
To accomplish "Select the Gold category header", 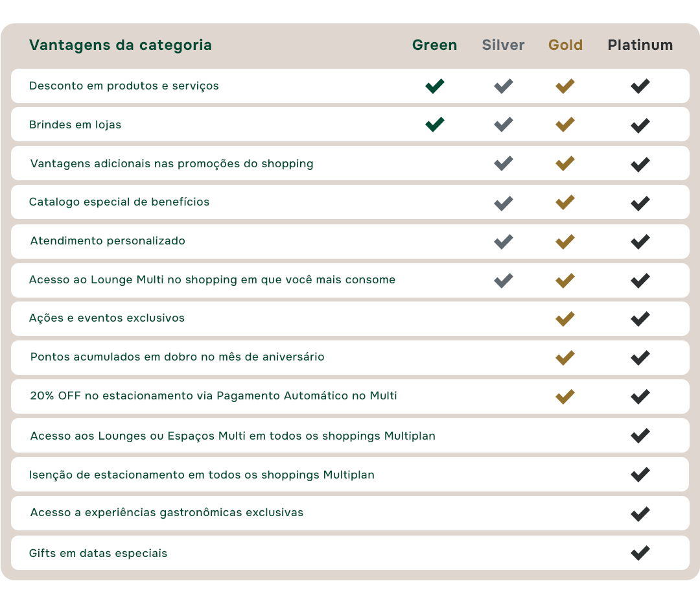I will tap(565, 45).
